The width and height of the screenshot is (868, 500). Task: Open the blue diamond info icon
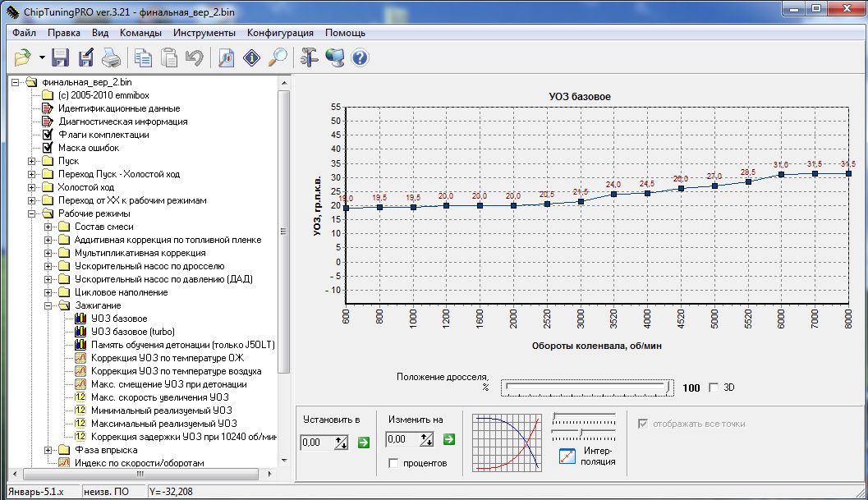pos(252,57)
